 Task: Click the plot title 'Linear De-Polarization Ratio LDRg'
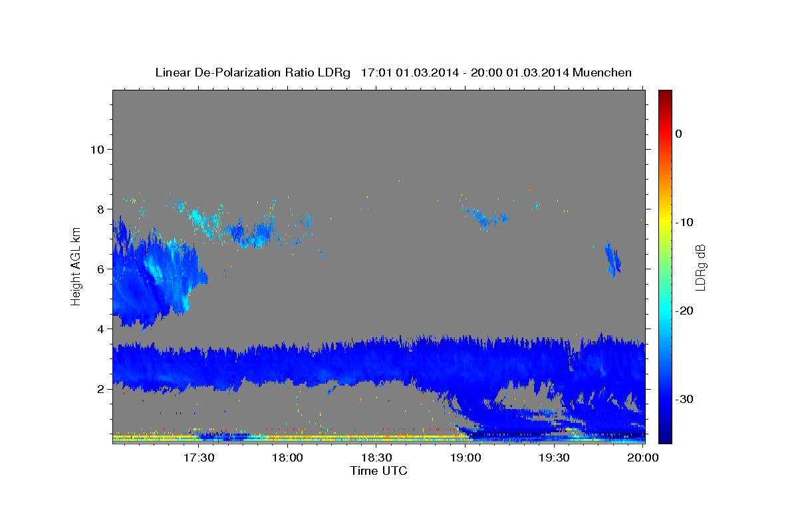pos(253,72)
